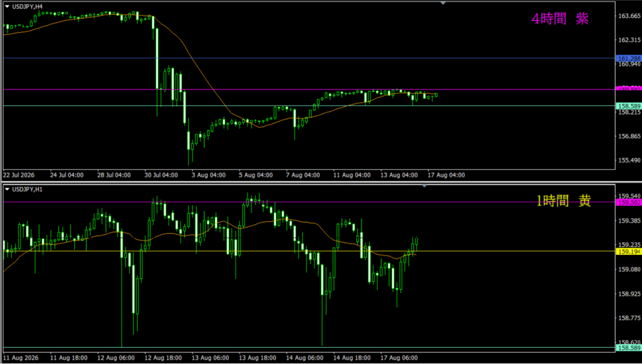Click the '24 Jul 04:00' time label

(x=66, y=175)
